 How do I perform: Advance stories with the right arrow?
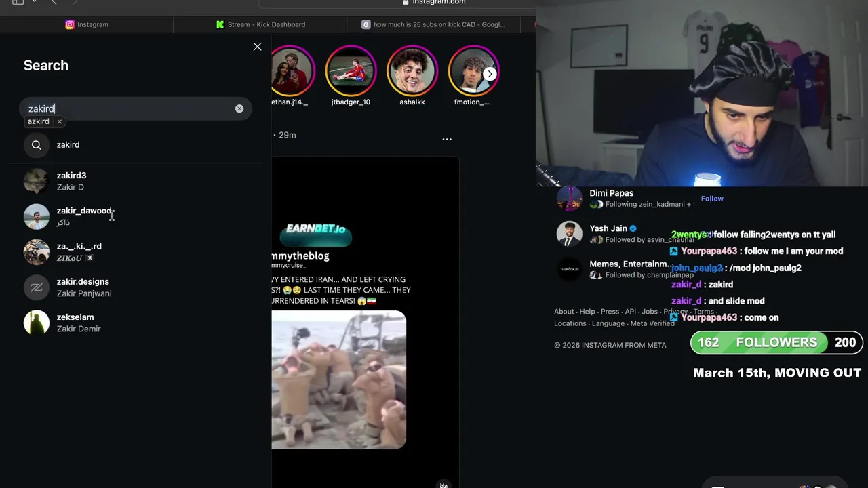coord(490,73)
